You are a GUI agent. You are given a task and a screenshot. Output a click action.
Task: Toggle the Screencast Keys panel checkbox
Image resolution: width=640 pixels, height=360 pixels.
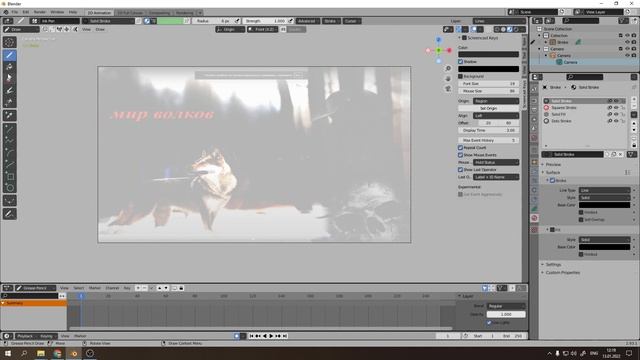(464, 38)
